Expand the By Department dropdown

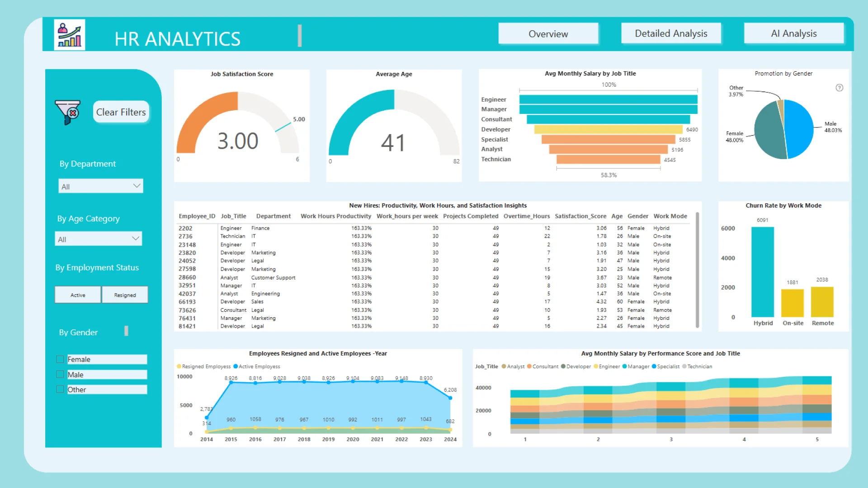tap(101, 186)
